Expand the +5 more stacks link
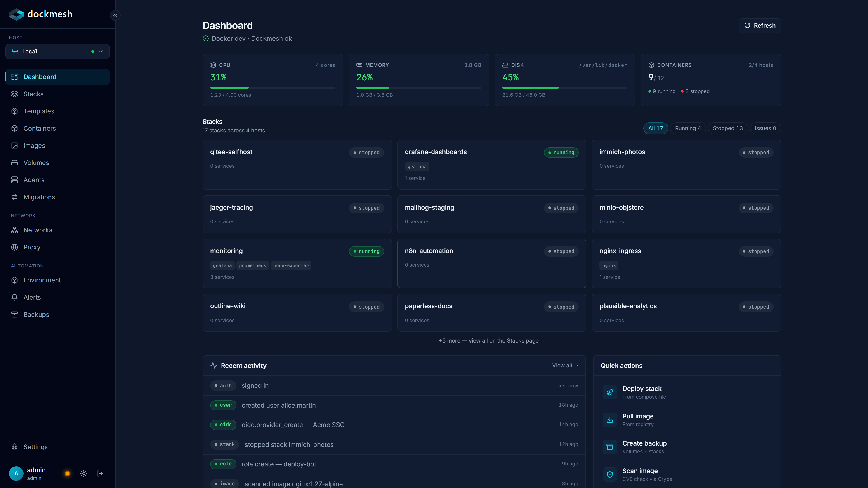Screen dimensions: 868x488 [x=492, y=340]
